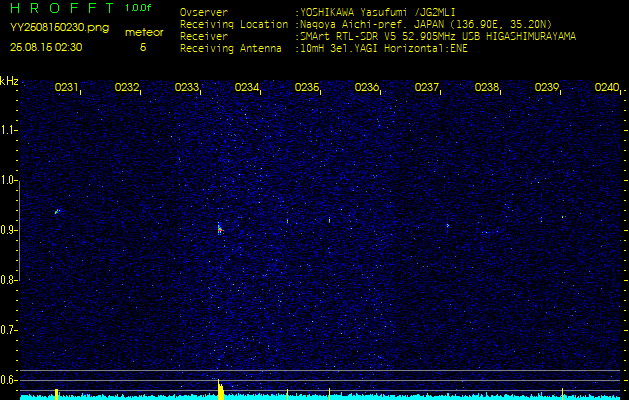
Task: Click the strong red meteor echo after 0233
Action: (219, 229)
